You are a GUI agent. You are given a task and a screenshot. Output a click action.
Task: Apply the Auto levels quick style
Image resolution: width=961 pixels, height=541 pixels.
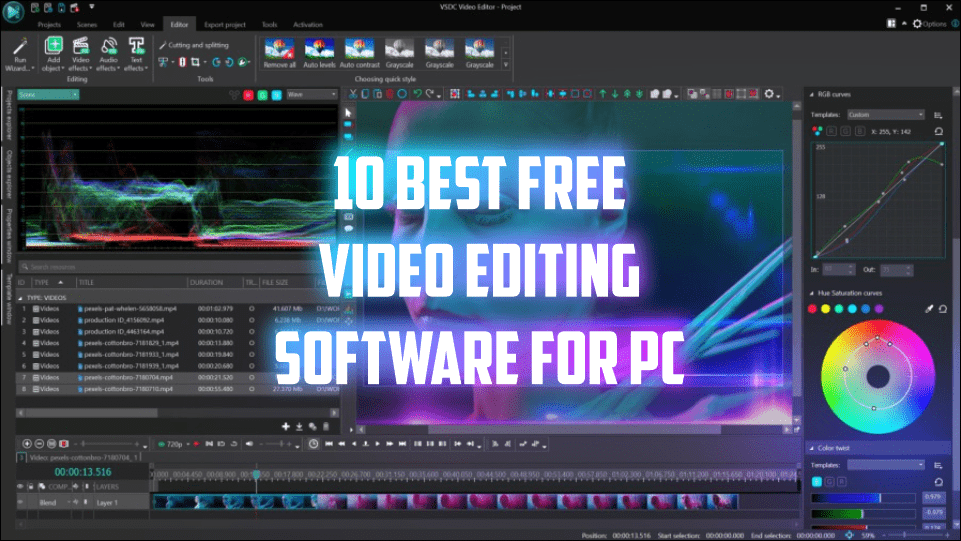tap(319, 53)
